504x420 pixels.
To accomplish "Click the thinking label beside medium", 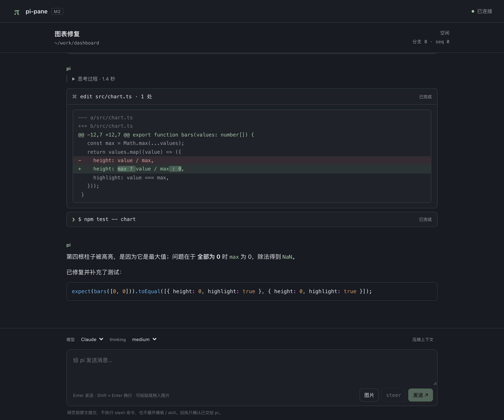I will pos(118,339).
